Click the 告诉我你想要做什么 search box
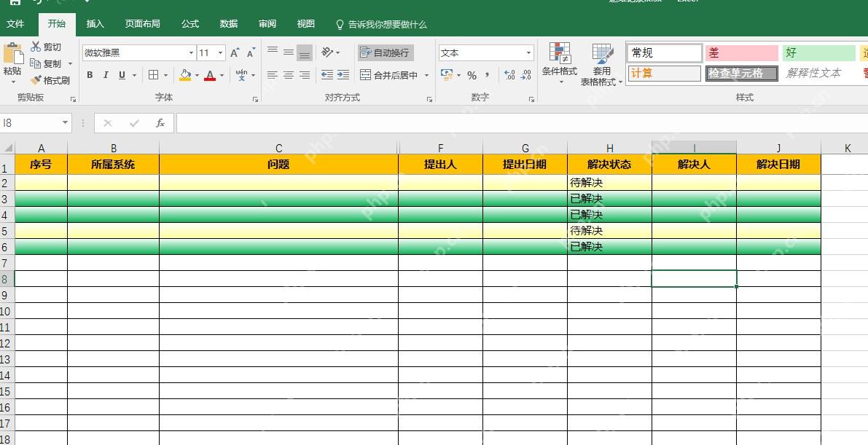Screen dimensions: 868x445 pos(382,24)
